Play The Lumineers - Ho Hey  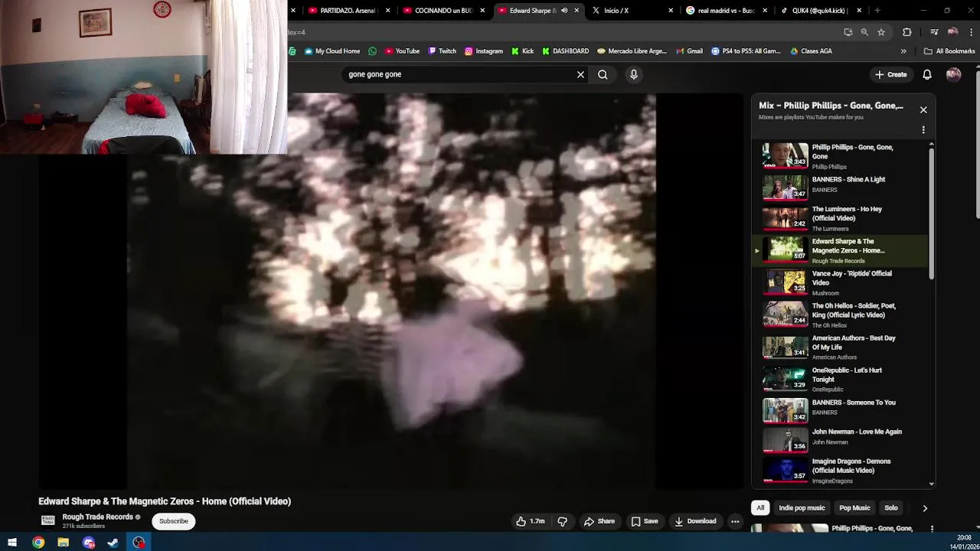841,218
